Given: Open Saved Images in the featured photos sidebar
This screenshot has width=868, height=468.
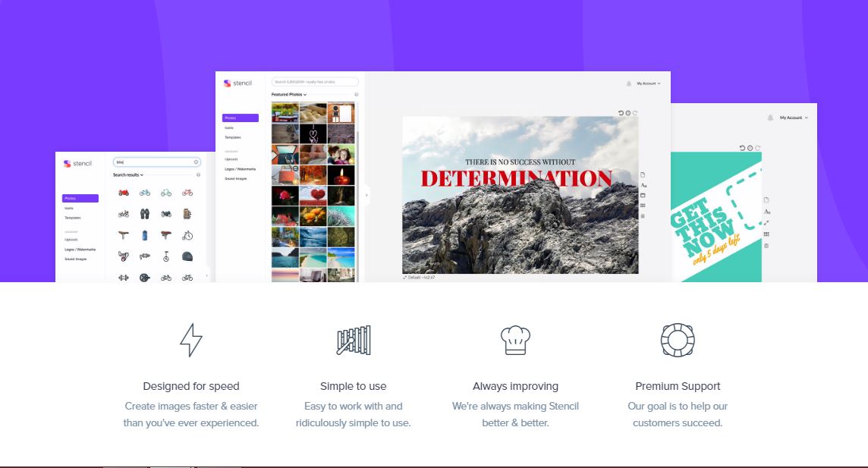Looking at the screenshot, I should [235, 179].
